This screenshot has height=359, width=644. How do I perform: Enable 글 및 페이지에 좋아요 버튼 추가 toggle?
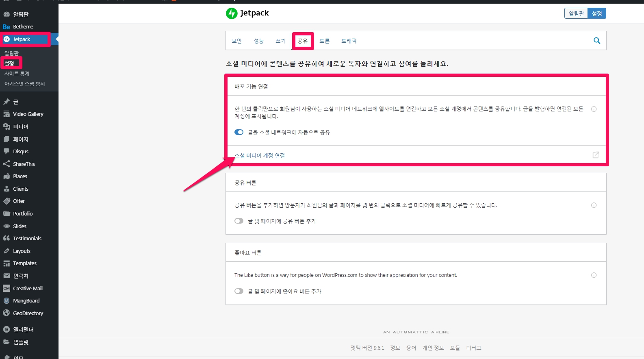click(x=239, y=291)
